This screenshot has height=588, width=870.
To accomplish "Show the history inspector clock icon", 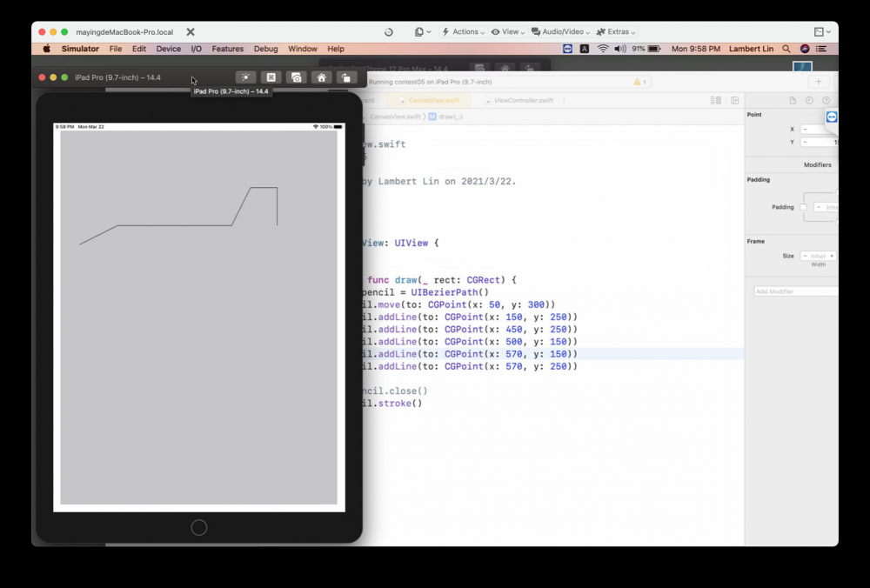I will click(x=809, y=101).
